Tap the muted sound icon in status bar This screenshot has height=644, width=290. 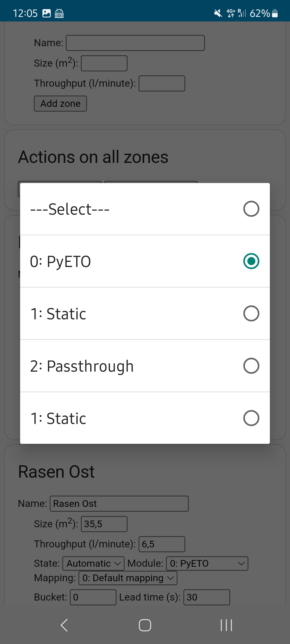point(218,13)
